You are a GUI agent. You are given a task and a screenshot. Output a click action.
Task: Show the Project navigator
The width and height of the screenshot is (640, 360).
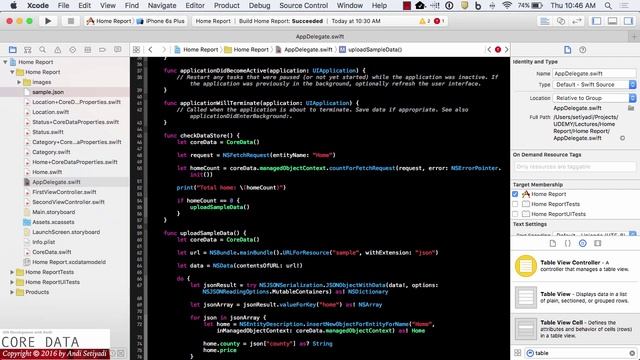click(x=13, y=50)
